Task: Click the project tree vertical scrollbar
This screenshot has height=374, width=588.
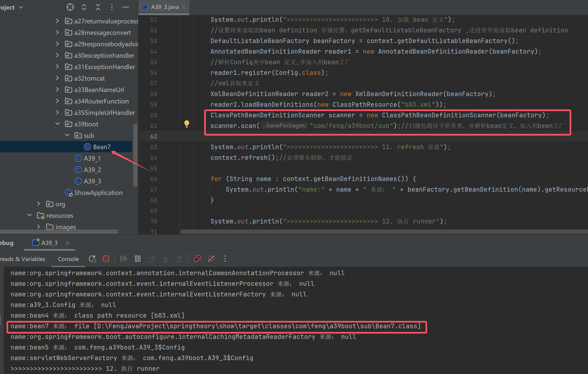Action: tap(135, 155)
